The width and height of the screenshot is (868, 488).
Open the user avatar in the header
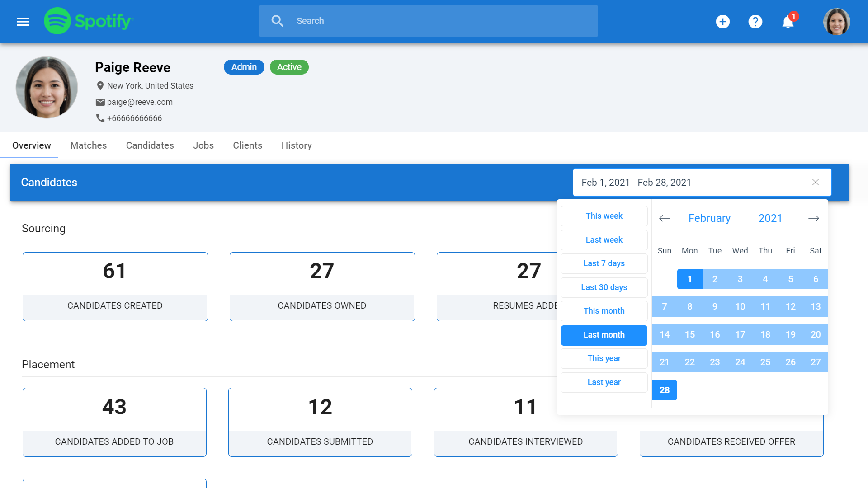pos(836,22)
